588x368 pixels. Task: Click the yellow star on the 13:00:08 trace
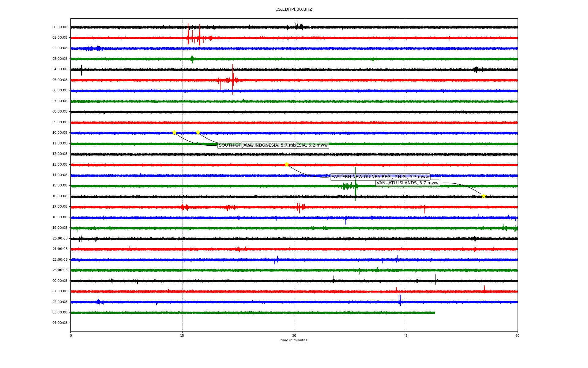[287, 164]
